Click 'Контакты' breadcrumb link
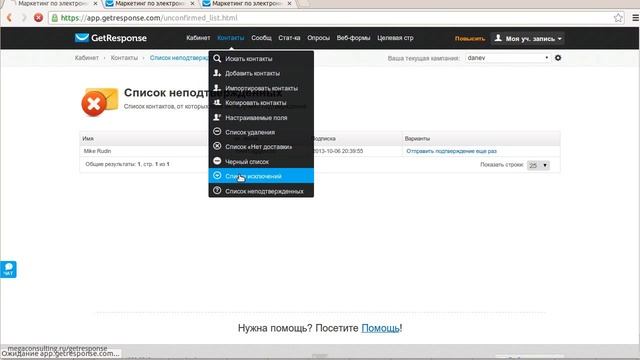 124,58
